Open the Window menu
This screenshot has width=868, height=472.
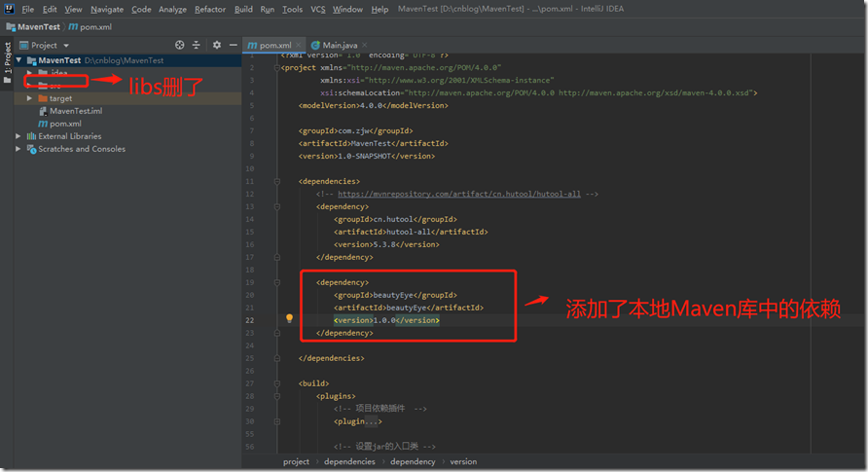[347, 9]
